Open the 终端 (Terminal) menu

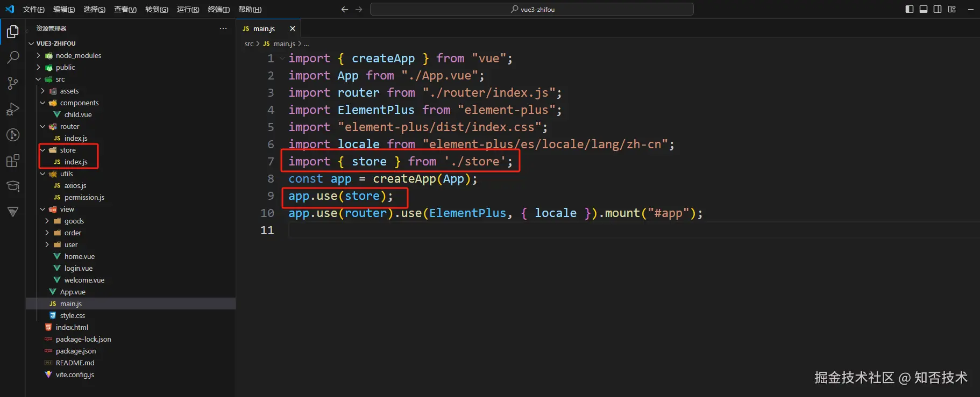(x=218, y=9)
